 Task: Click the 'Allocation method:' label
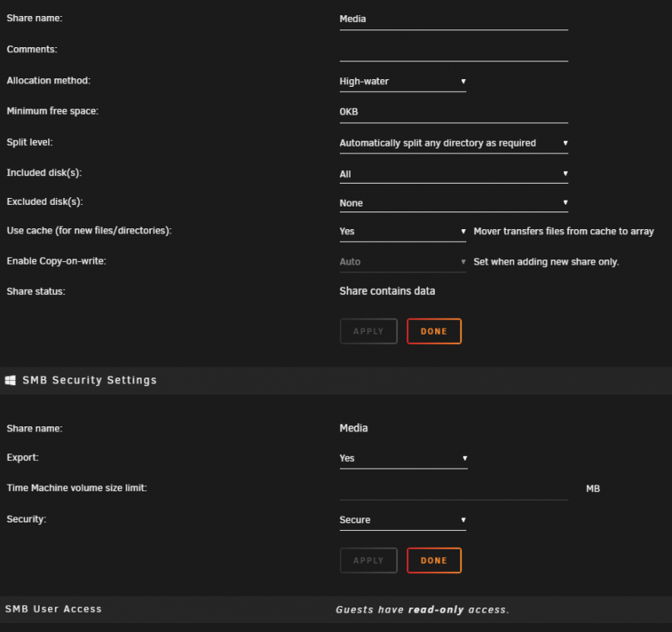point(48,81)
